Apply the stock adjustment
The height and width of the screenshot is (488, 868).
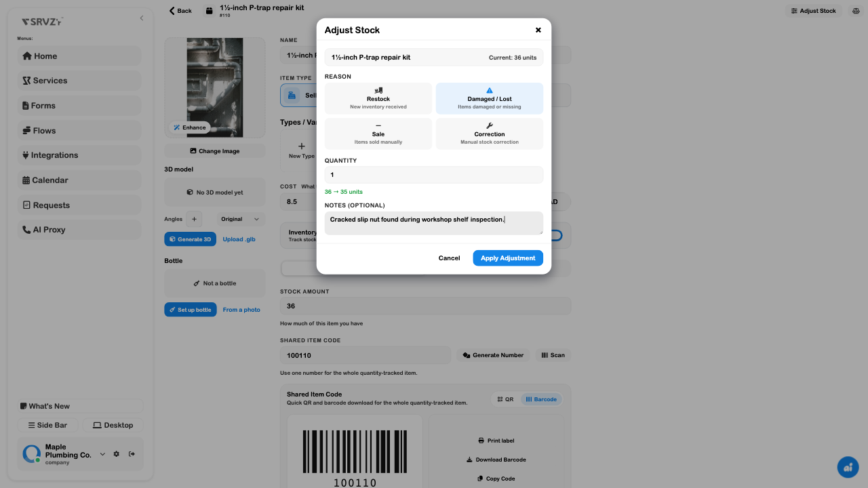pyautogui.click(x=508, y=258)
